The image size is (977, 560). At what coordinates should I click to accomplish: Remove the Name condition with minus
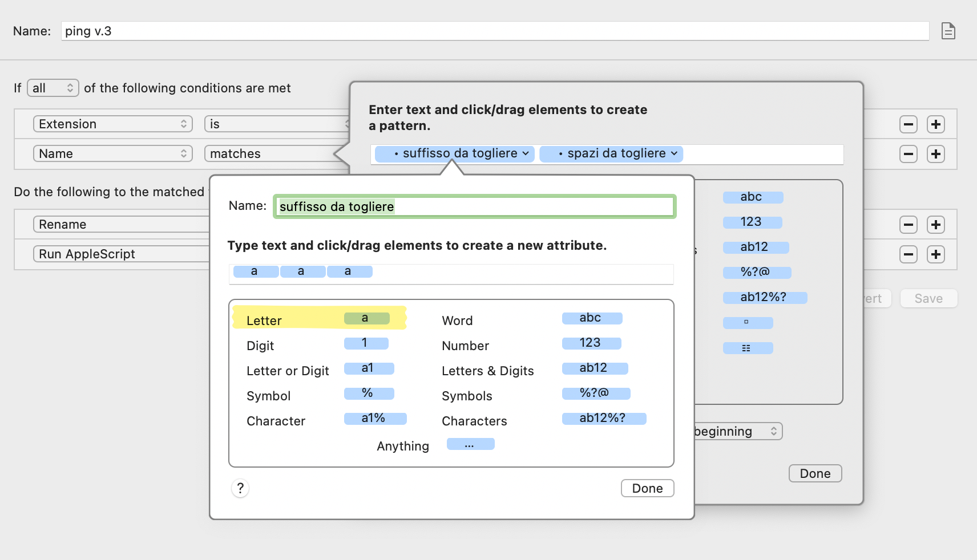click(x=909, y=154)
